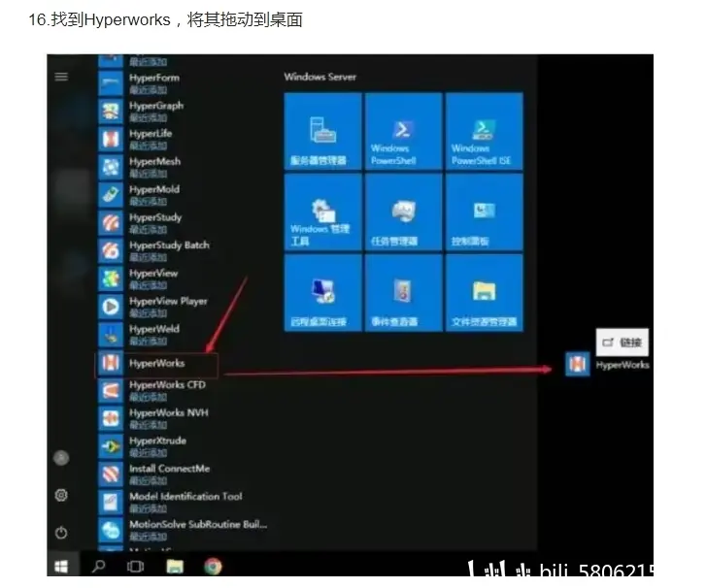Click the HyperWorks entry in the list
Screen dimensions: 706x588
tap(156, 364)
